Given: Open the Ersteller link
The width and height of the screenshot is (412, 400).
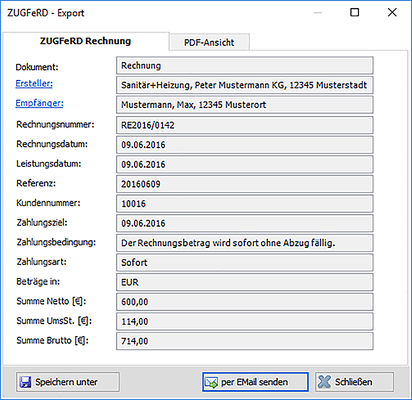Looking at the screenshot, I should 34,83.
